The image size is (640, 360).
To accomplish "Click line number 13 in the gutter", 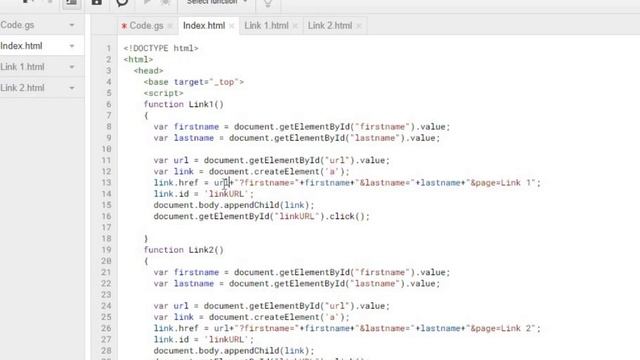I will click(x=107, y=183).
